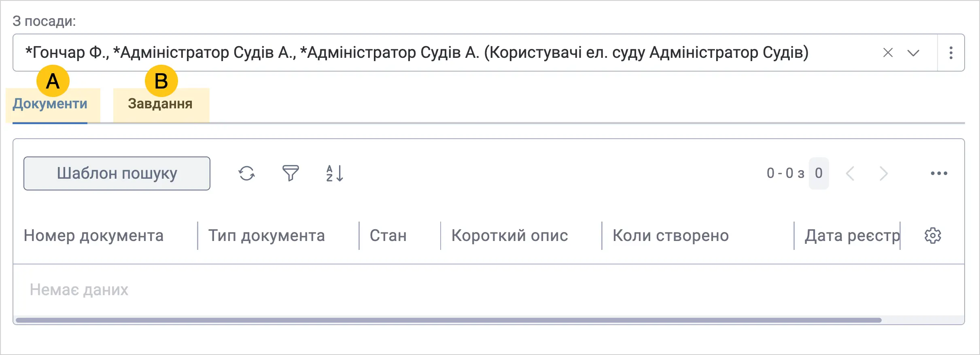Screen dimensions: 980x355
Task: Click the Тип документа column header
Action: click(x=267, y=236)
